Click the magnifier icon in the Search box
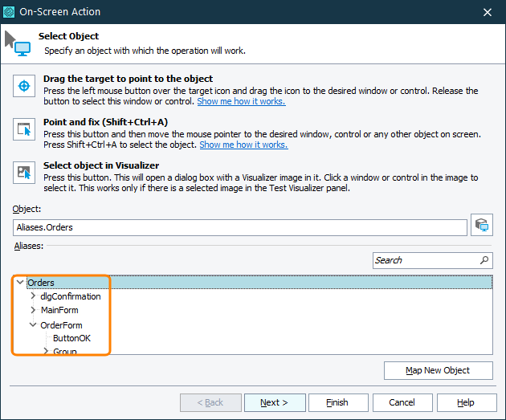 (484, 260)
